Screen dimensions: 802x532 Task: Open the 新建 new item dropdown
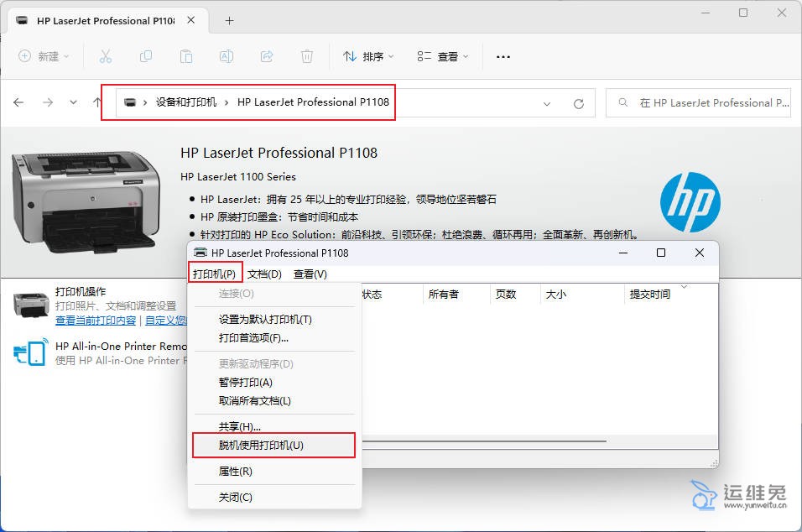44,56
